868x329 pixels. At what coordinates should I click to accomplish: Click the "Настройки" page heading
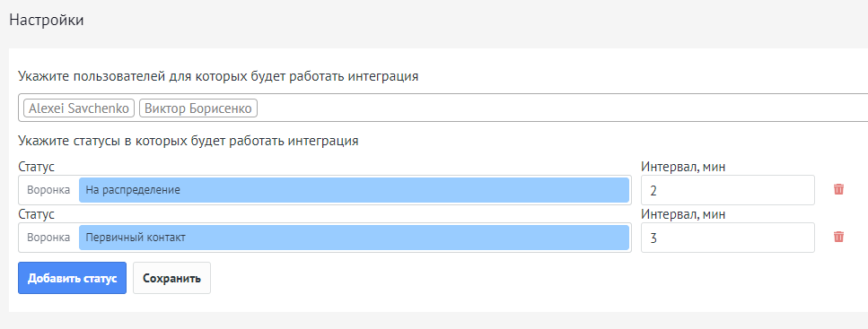point(47,21)
